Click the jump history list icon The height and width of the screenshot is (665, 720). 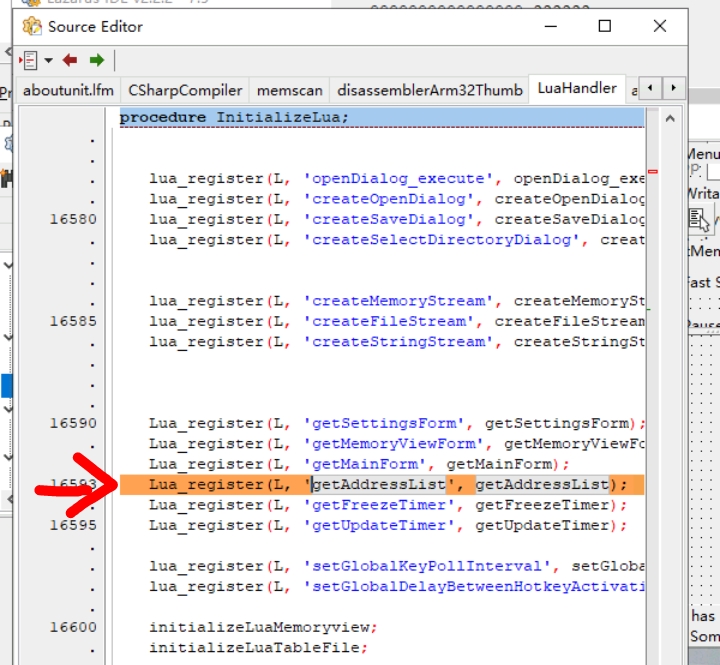pyautogui.click(x=29, y=60)
